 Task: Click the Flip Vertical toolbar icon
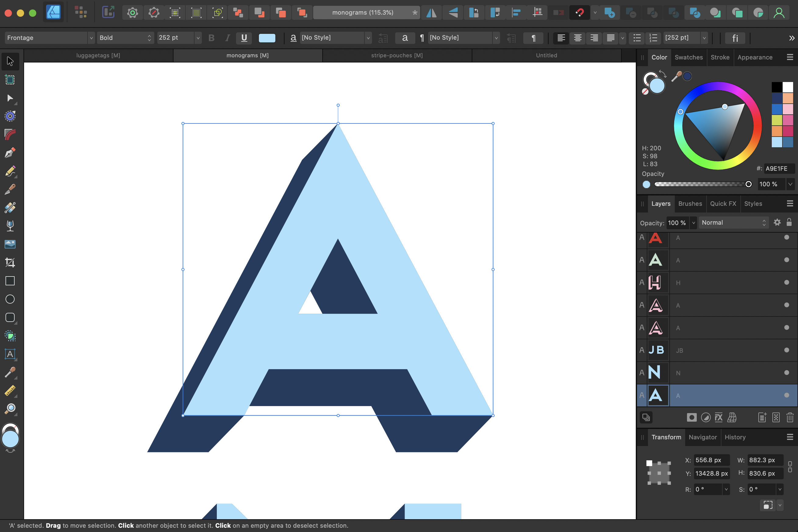[453, 13]
